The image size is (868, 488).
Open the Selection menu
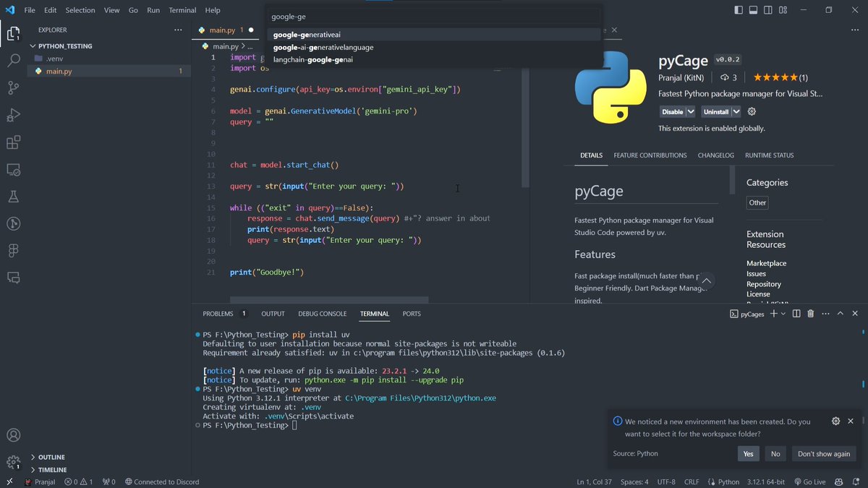pos(80,10)
